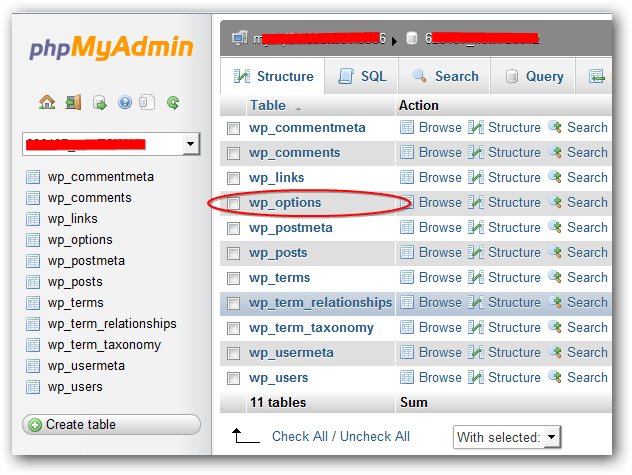Open the With selected dropdown

click(x=507, y=437)
